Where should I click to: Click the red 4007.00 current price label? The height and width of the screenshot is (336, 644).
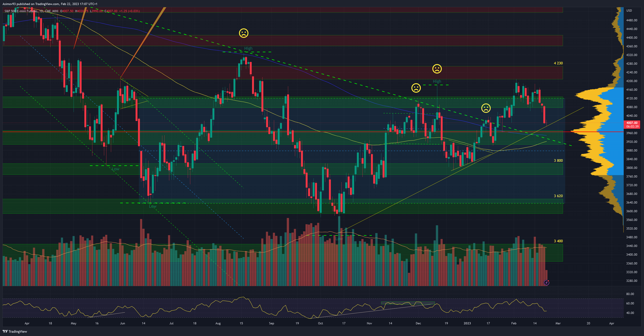tap(632, 123)
